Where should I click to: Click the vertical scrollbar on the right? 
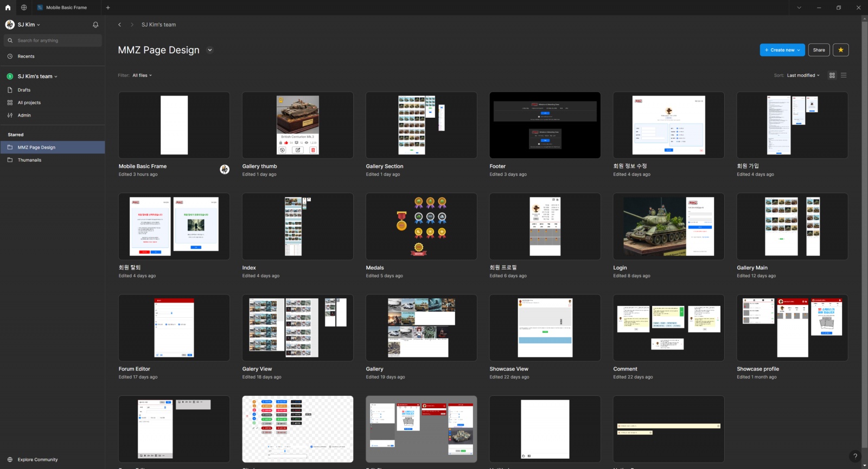point(865,217)
